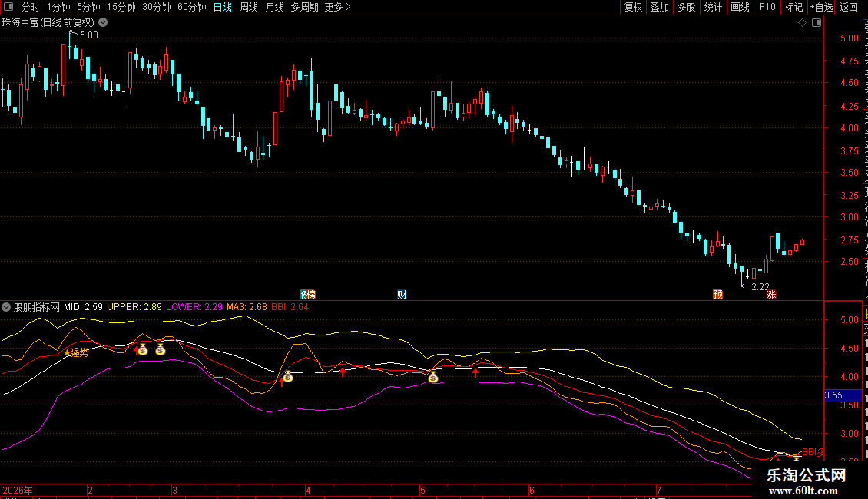Viewport: 868px width, 499px height.
Task: Click the BBI: 2.64 indicator value
Action: pyautogui.click(x=290, y=307)
